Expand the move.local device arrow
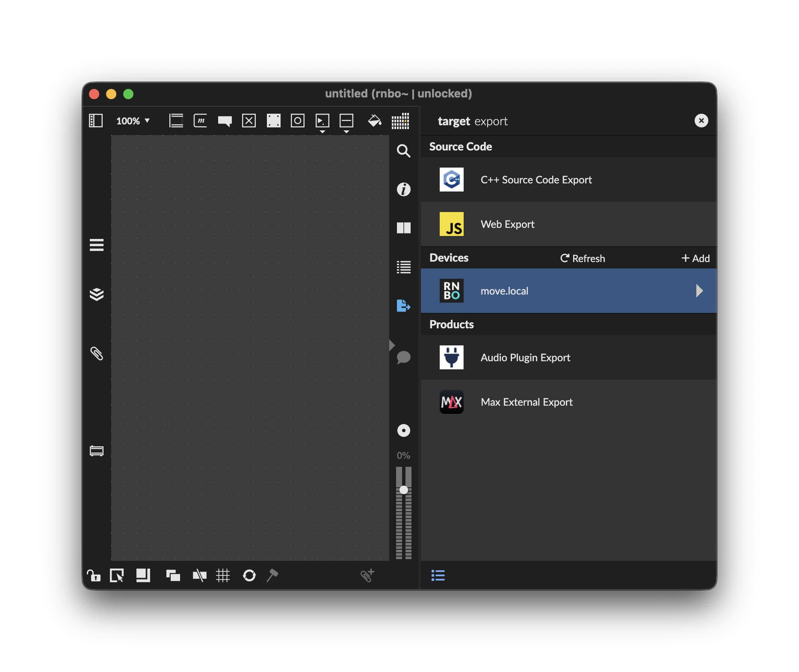799x672 pixels. click(x=699, y=291)
